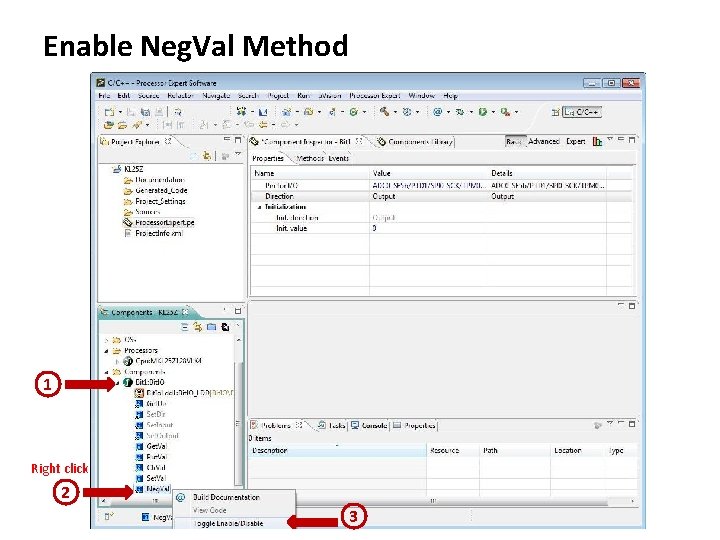Click the @ toolbar icon
The width and height of the screenshot is (720, 540).
(x=437, y=112)
